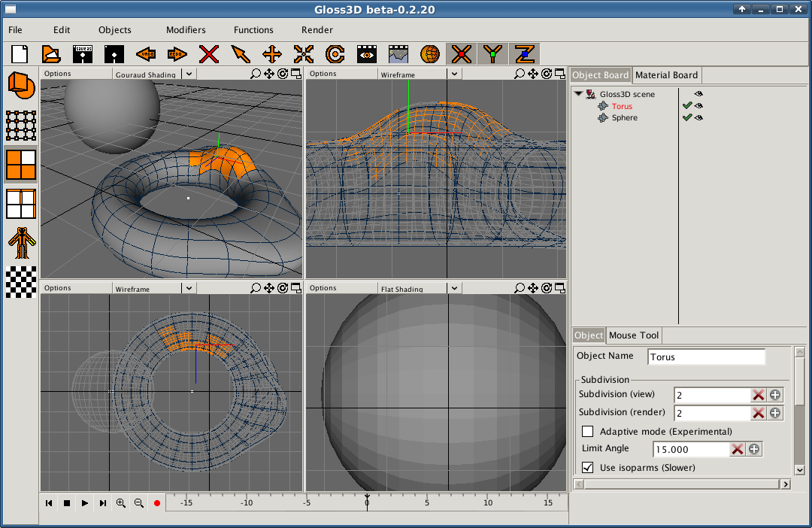The height and width of the screenshot is (528, 812).
Task: Clear the Subdivision (view) value with its X button
Action: [x=759, y=395]
